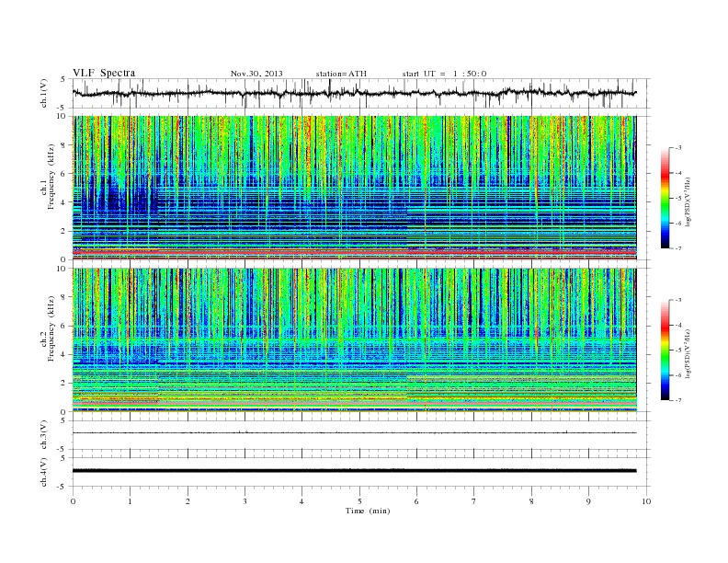
Task: Click the "station=ATH" label
Action: coord(341,74)
